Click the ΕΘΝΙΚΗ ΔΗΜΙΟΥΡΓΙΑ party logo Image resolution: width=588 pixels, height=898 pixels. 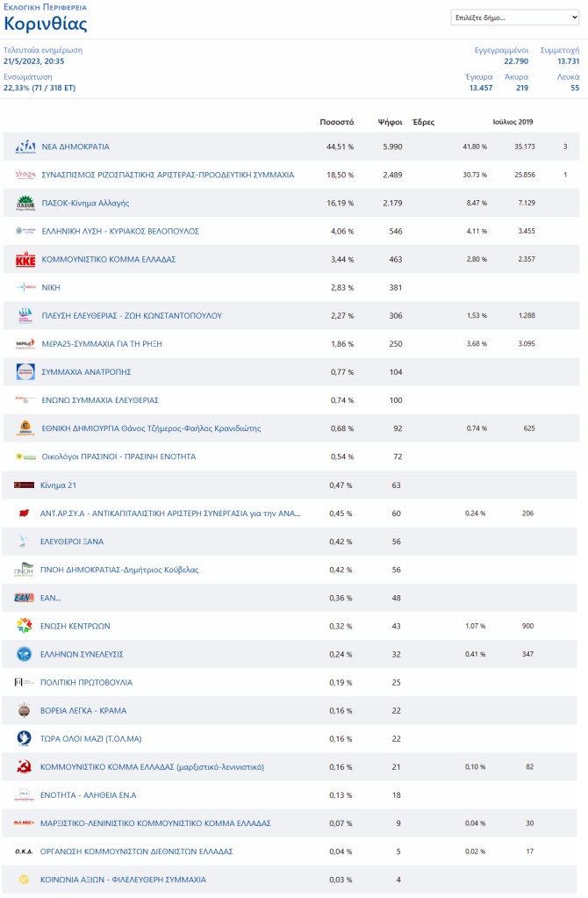tap(25, 428)
